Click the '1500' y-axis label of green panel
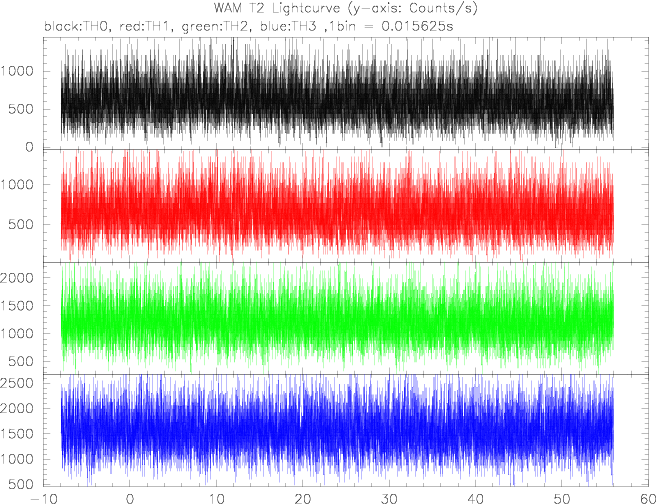The width and height of the screenshot is (657, 504). [16, 305]
